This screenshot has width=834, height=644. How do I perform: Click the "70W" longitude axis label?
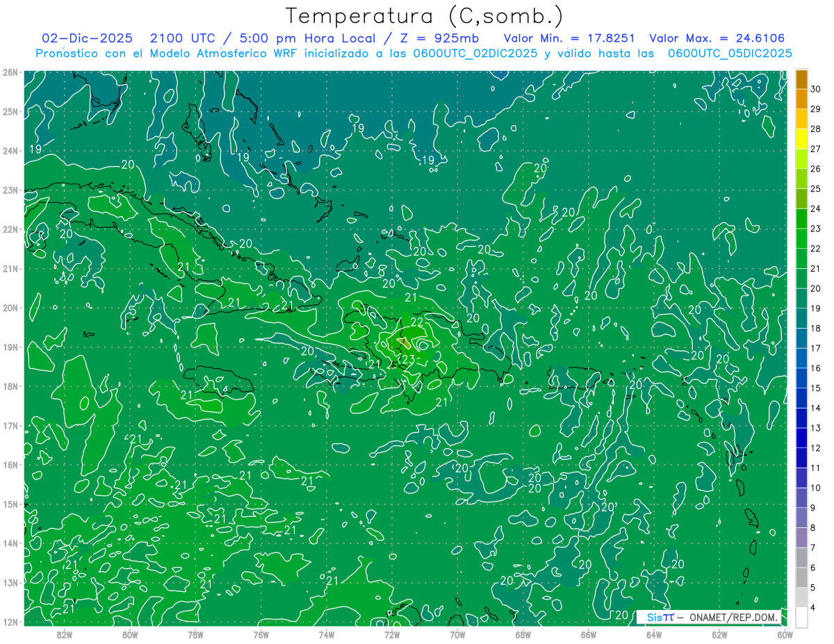(457, 634)
